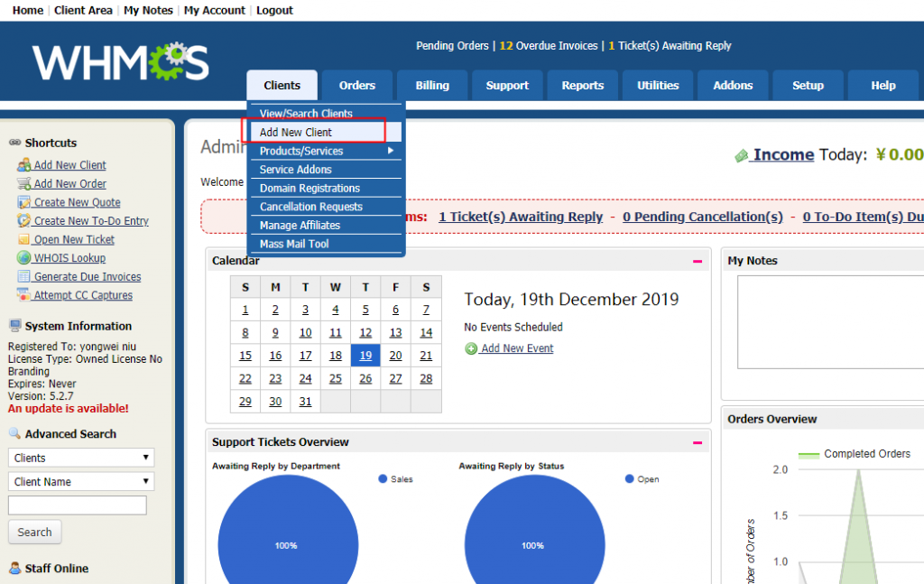Expand the Products/Services submenu arrow

click(391, 151)
